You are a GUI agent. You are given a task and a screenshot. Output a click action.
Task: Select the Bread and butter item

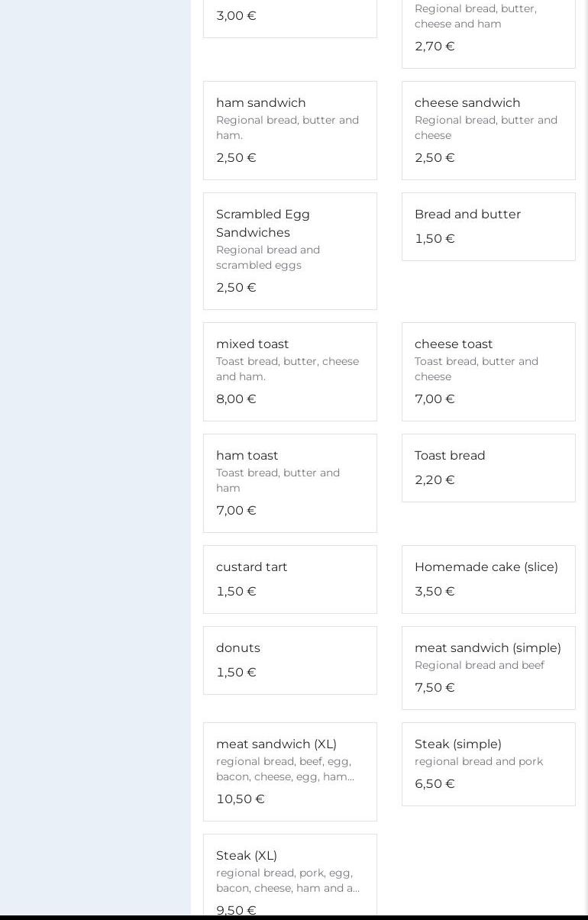coord(488,226)
